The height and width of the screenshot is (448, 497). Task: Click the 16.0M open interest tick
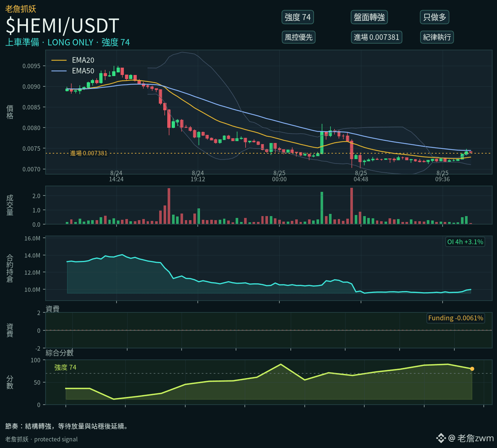(32, 239)
